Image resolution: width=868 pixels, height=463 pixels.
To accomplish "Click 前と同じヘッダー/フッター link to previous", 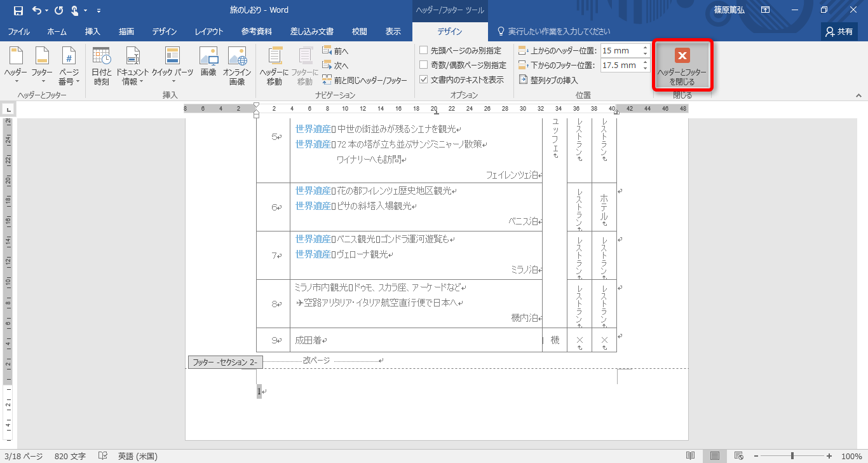I will [x=365, y=80].
